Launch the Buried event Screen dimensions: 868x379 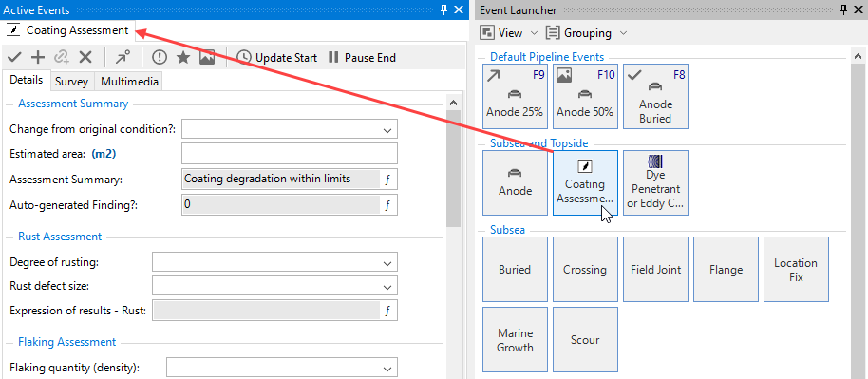pos(515,270)
